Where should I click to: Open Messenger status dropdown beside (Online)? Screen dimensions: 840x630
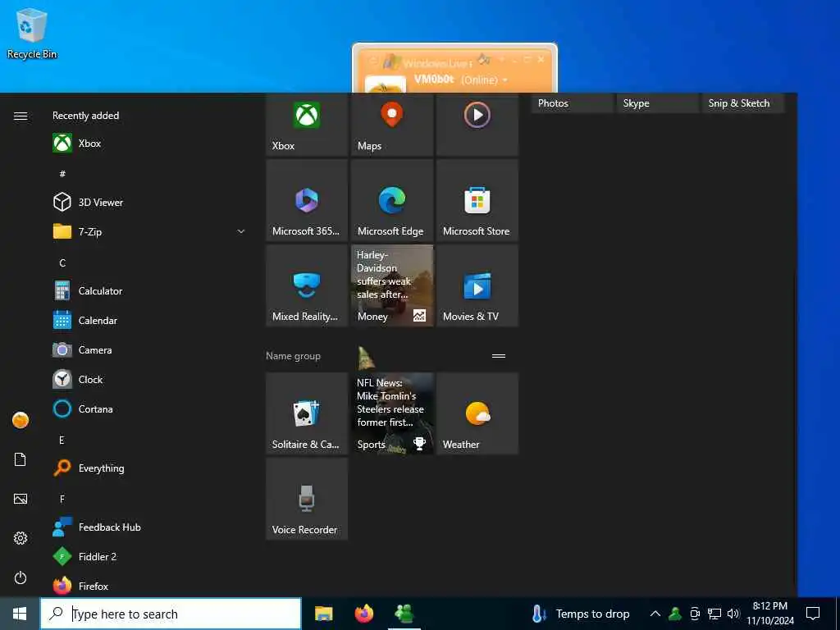click(505, 80)
